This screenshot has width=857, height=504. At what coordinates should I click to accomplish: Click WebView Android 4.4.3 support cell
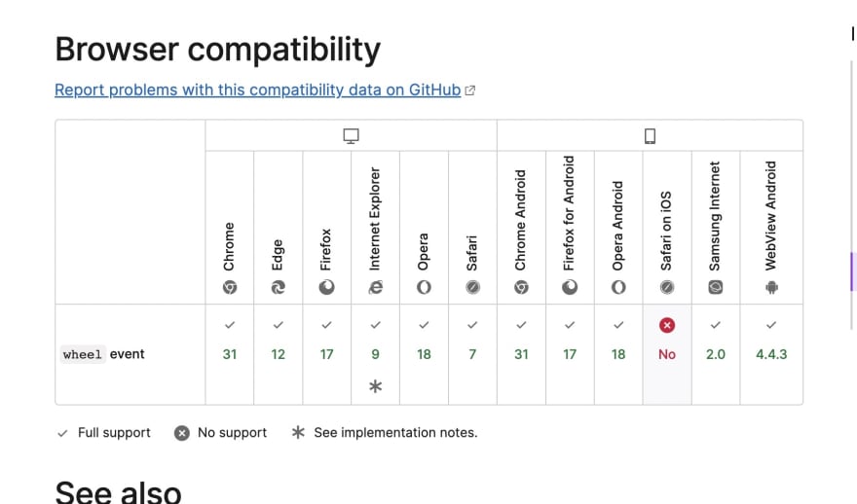tap(771, 354)
